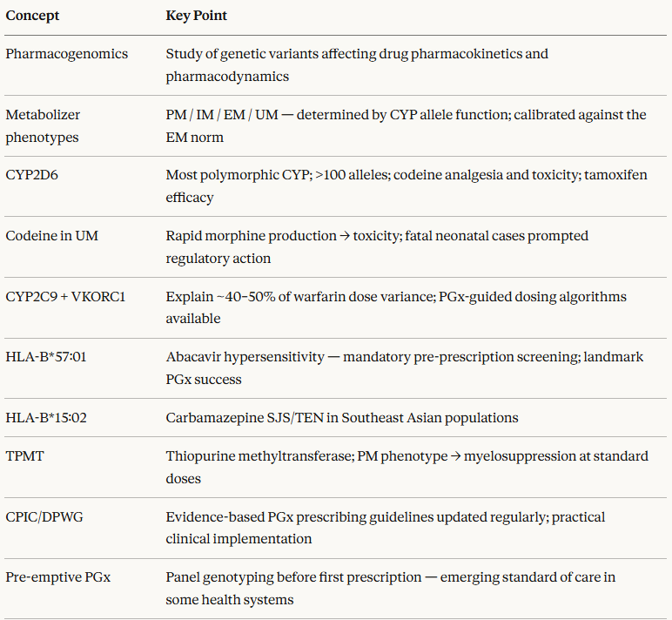Click the Key Point column header
The image size is (672, 620).
(x=197, y=16)
